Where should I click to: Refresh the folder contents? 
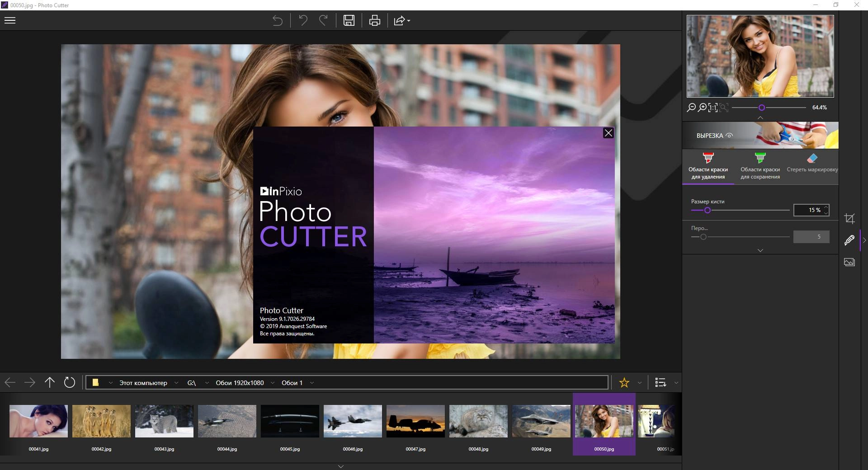[x=70, y=383]
